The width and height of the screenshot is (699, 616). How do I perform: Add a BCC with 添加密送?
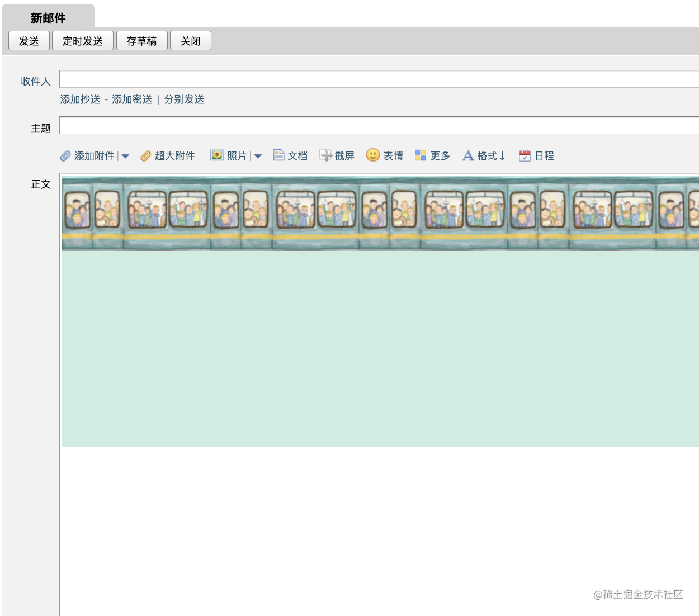point(132,99)
